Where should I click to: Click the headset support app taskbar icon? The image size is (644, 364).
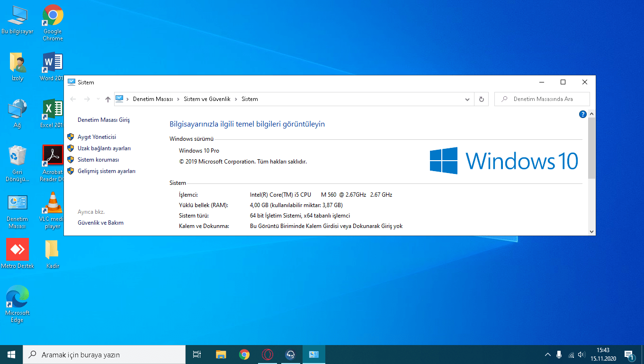[291, 355]
